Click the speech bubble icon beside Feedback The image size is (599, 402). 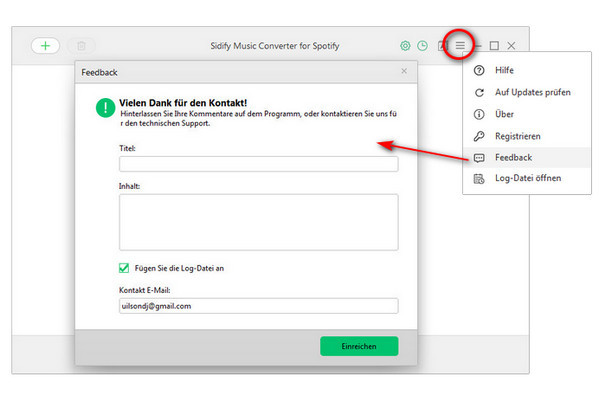tap(479, 158)
